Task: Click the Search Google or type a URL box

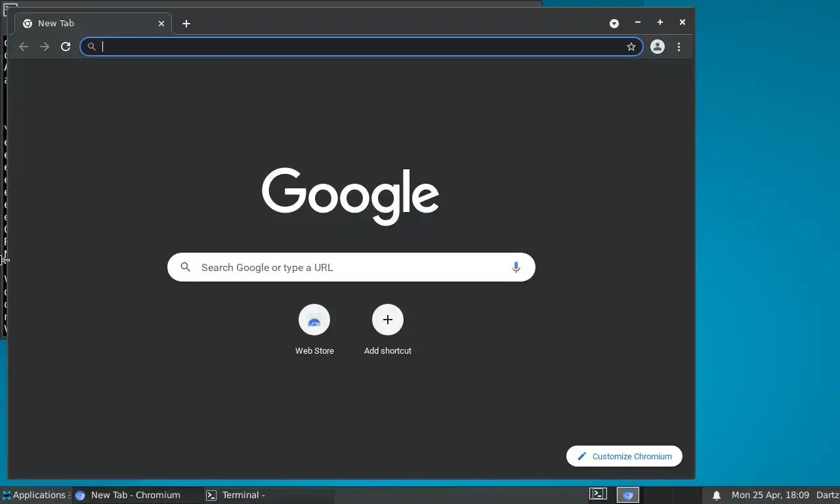Action: 351,267
